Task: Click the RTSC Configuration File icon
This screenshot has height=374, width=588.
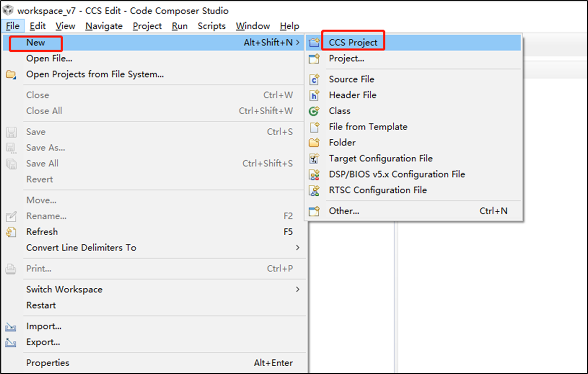Action: tap(314, 190)
